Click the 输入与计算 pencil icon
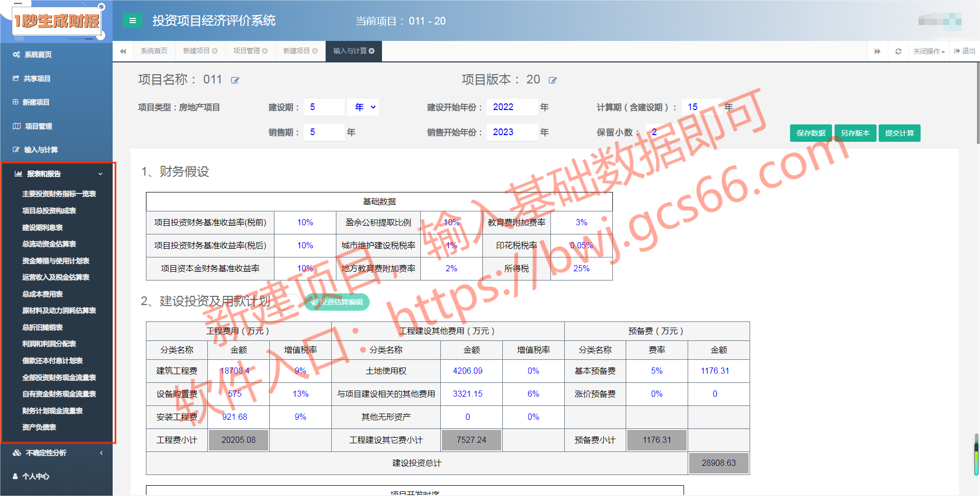 pyautogui.click(x=15, y=149)
